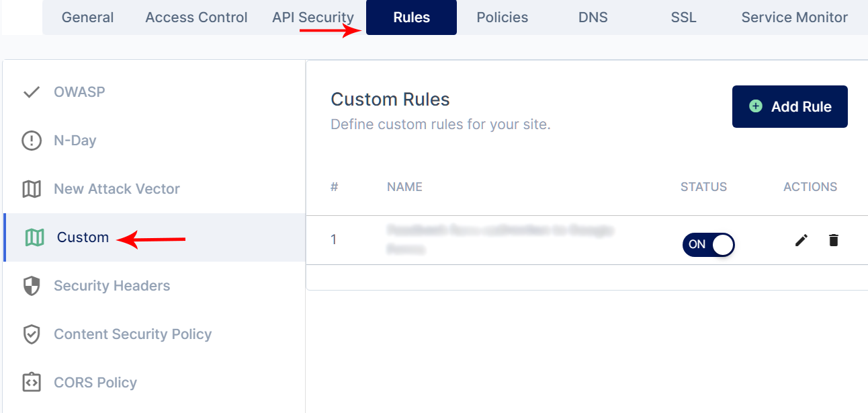
Task: Open the Service Monitor tab
Action: pos(795,17)
